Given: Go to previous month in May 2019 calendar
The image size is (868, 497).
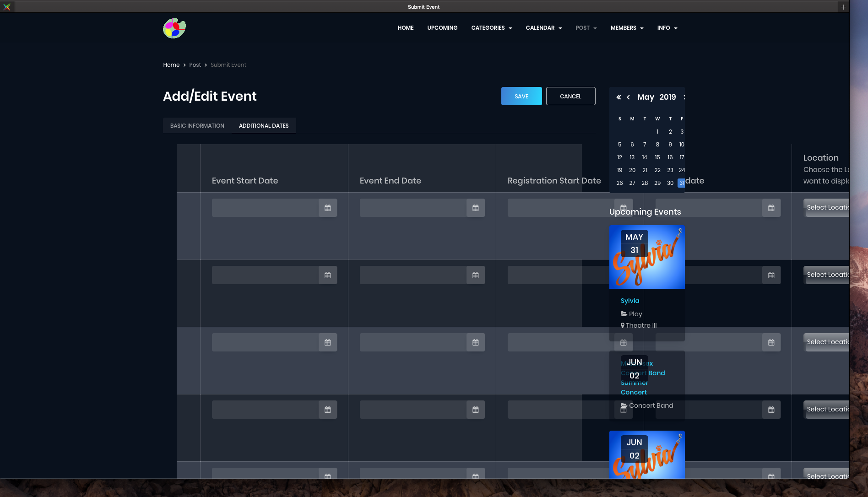Looking at the screenshot, I should [629, 97].
